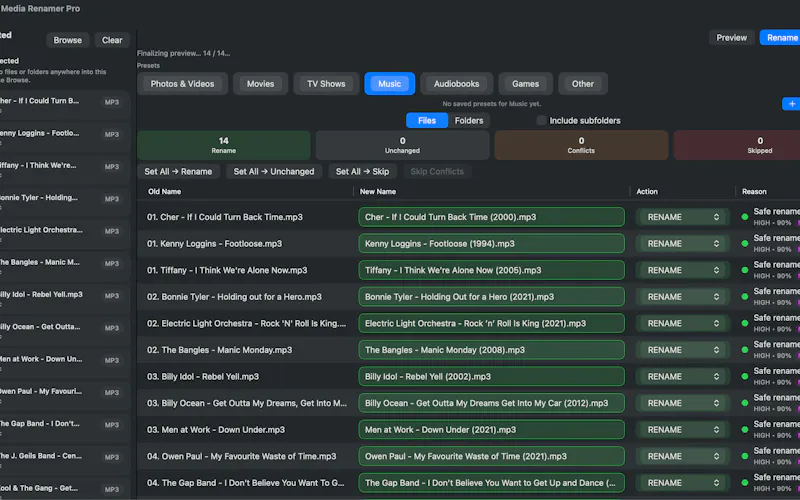This screenshot has height=500, width=800.
Task: Click Action column header
Action: coord(646,191)
